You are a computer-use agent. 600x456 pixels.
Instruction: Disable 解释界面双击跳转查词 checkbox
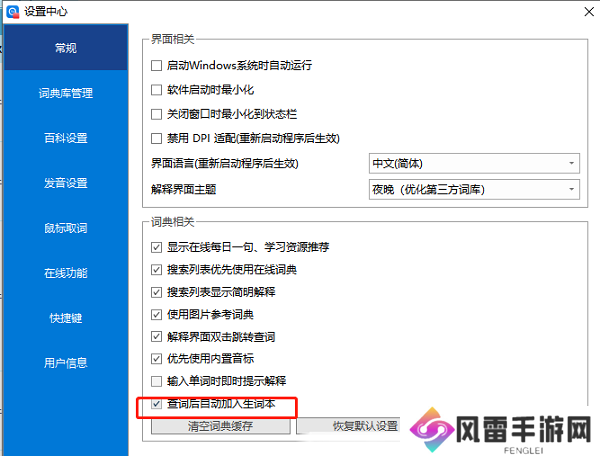(156, 337)
